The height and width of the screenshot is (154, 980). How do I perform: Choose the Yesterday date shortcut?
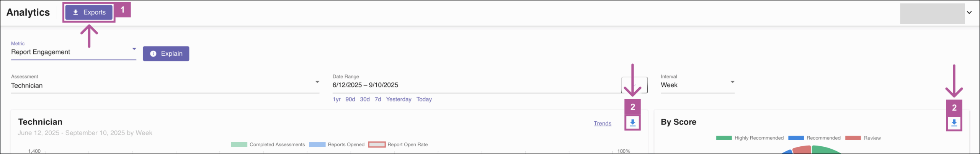point(399,99)
